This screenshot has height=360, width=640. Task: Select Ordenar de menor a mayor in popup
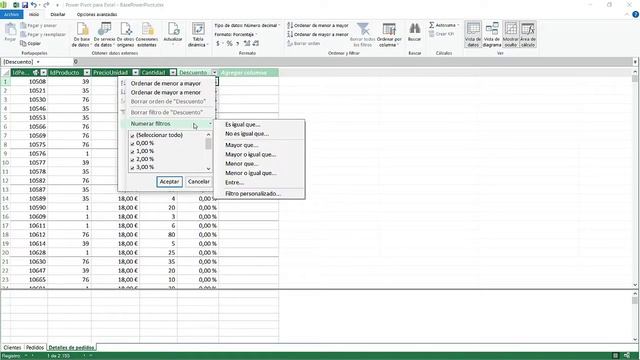(x=167, y=83)
